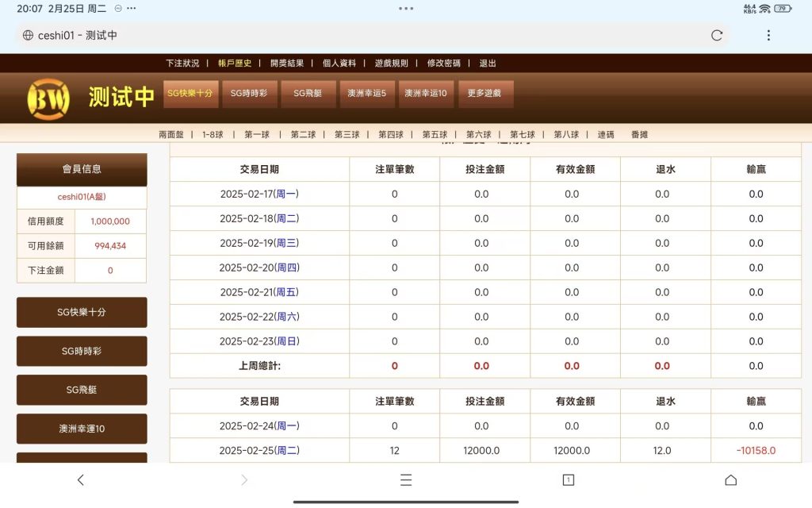Viewport: 812px width, 508px height.
Task: Choose 第八球 in sub-navigation
Action: coord(566,135)
